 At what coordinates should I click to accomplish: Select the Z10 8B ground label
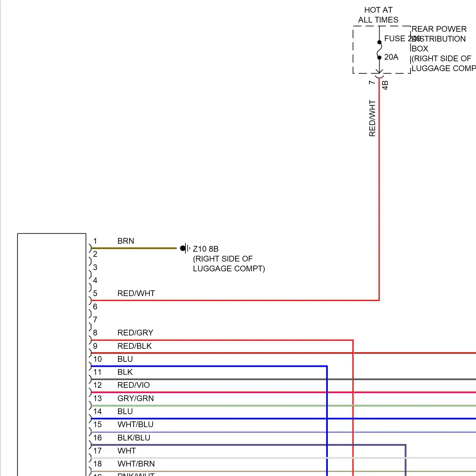[206, 249]
